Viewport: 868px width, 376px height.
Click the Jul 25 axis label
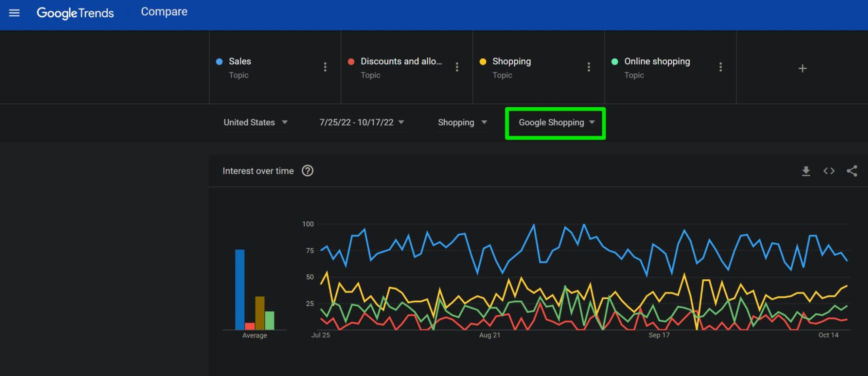coord(320,335)
